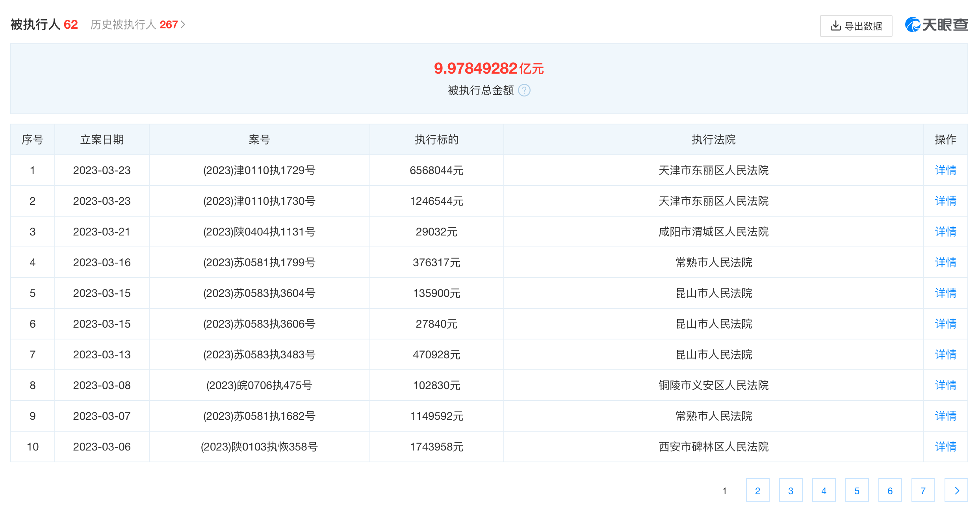View details of row 5 昆山市 case
This screenshot has width=980, height=508.
click(945, 293)
